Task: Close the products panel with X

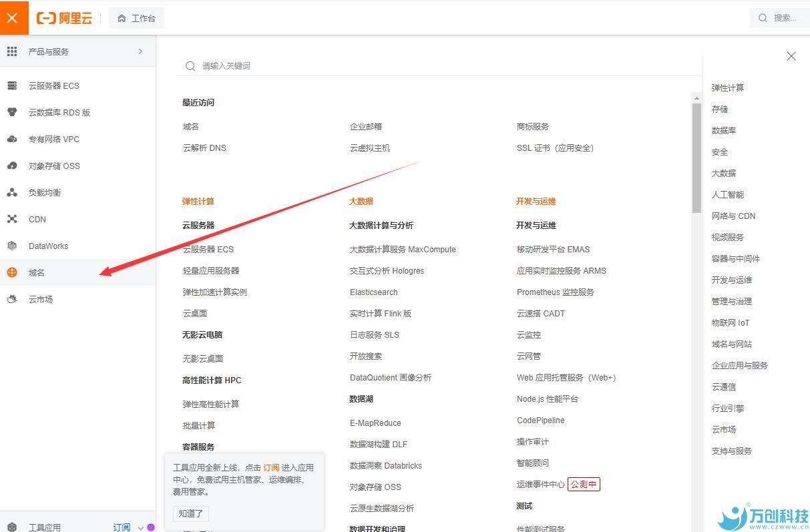Action: (791, 56)
